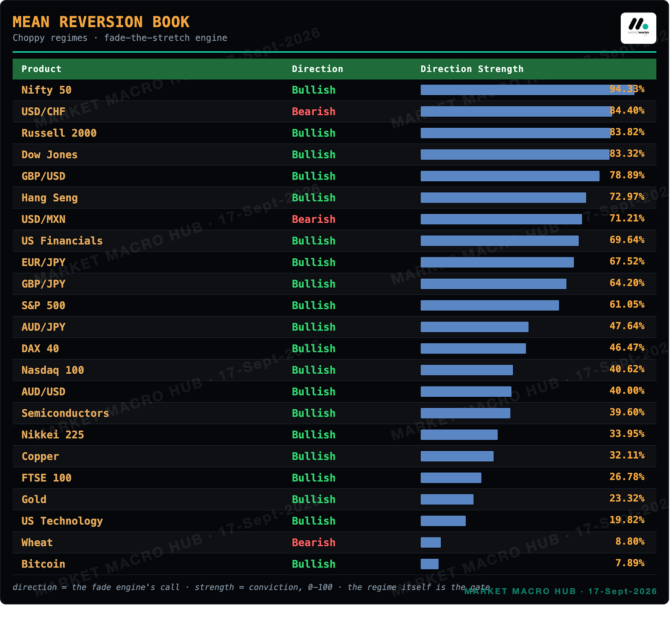672x639 pixels.
Task: Click the 8.80% strength value
Action: point(630,541)
